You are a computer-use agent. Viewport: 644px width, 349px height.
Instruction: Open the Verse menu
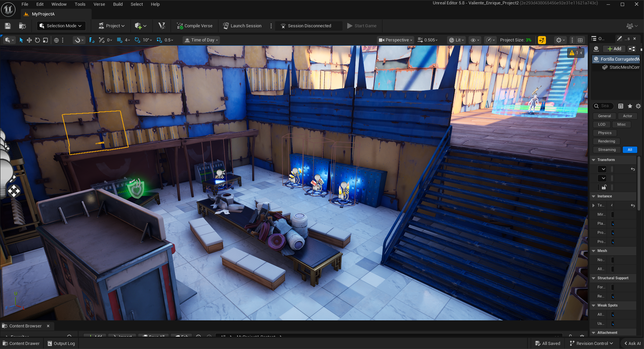pyautogui.click(x=99, y=4)
